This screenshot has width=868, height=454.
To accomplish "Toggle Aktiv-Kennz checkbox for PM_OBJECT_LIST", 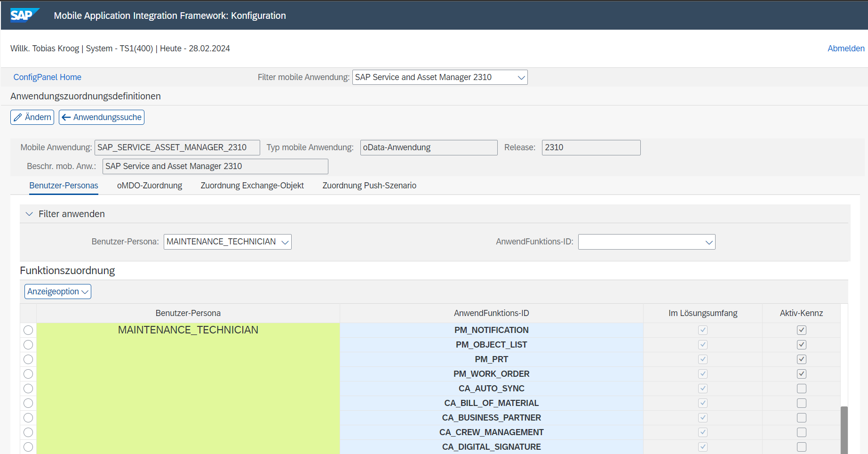I will point(802,345).
